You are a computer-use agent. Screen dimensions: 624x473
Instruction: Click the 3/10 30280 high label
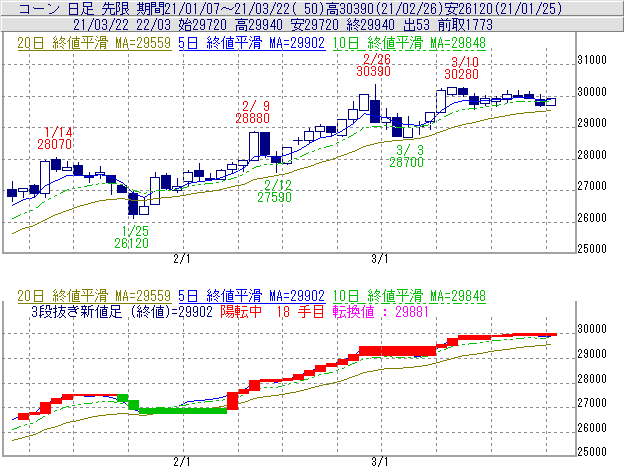(462, 68)
